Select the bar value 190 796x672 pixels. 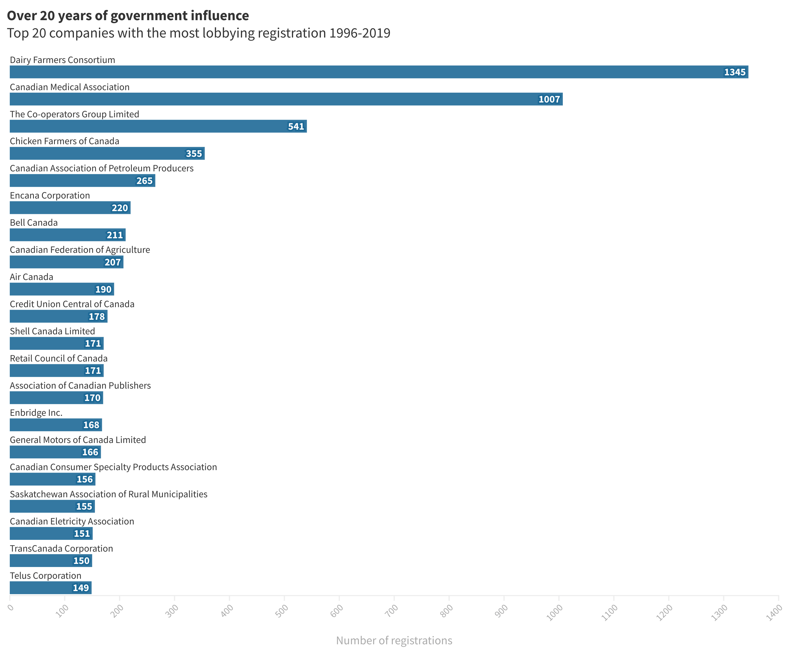pyautogui.click(x=103, y=289)
